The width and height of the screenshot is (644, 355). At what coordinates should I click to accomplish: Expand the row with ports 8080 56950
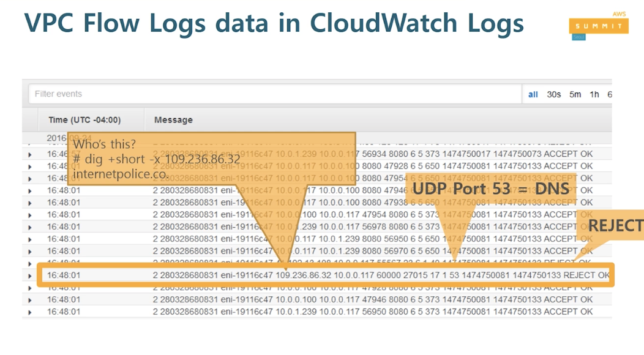29,239
